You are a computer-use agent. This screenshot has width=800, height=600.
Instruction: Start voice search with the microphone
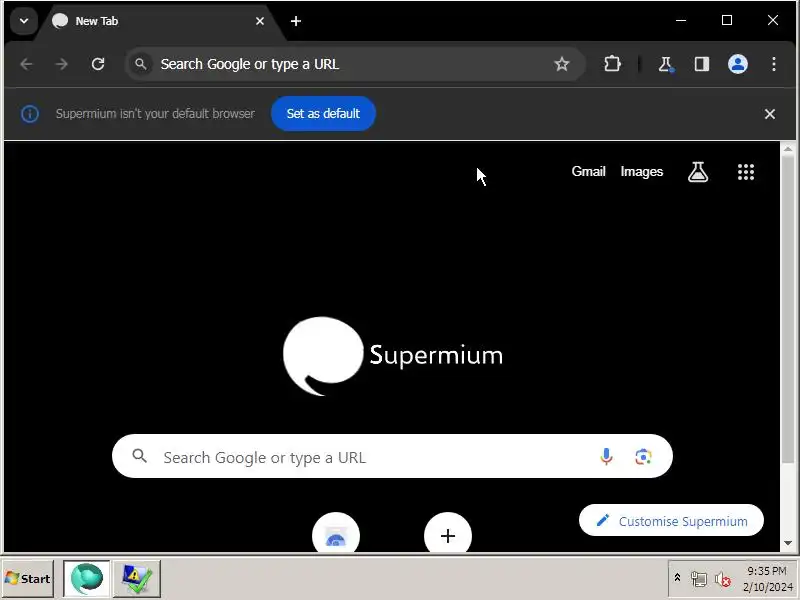point(606,456)
